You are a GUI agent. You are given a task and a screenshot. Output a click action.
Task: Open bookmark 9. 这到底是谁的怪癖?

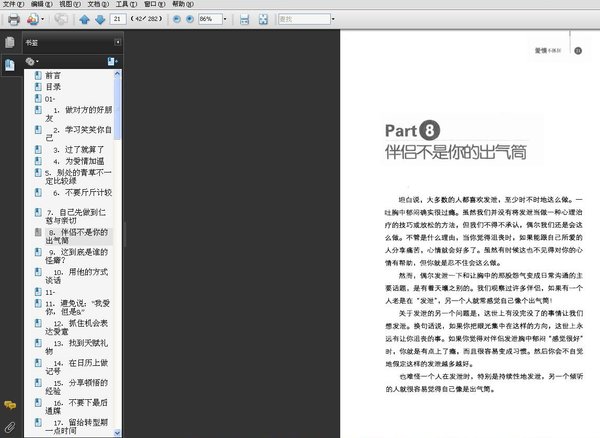[77, 256]
